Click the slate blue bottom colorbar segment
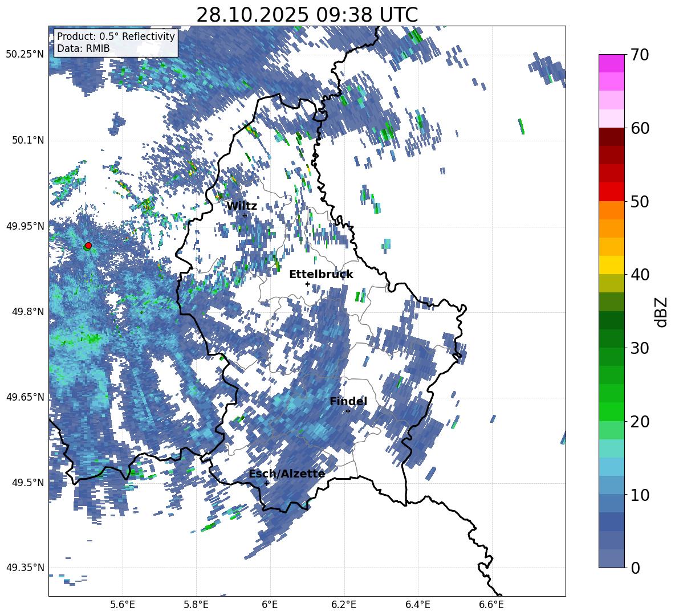Image resolution: width=675 pixels, height=616 pixels. pos(611,558)
